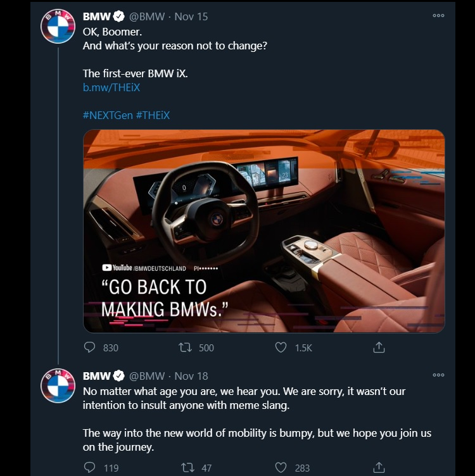The width and height of the screenshot is (475, 476).
Task: Share the OK Boomer tweet
Action: pos(379,347)
